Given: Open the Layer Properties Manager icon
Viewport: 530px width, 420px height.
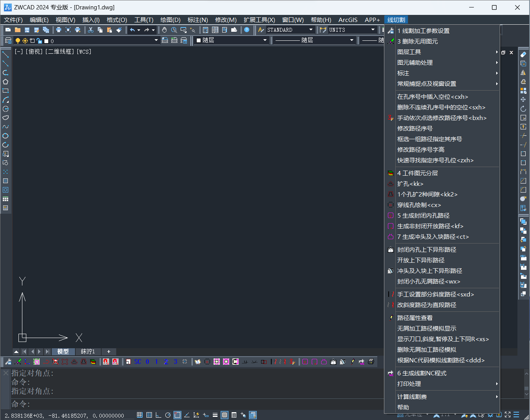Looking at the screenshot, I should [8, 40].
